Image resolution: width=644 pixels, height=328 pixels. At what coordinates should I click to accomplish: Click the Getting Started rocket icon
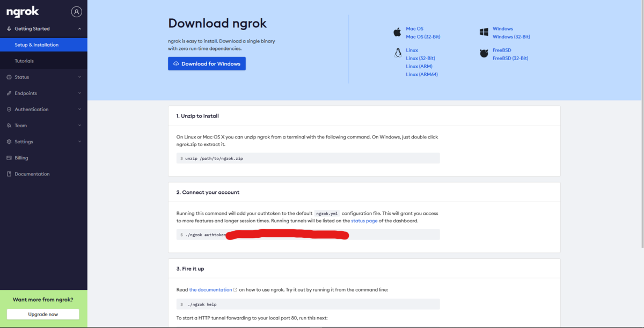(9, 29)
